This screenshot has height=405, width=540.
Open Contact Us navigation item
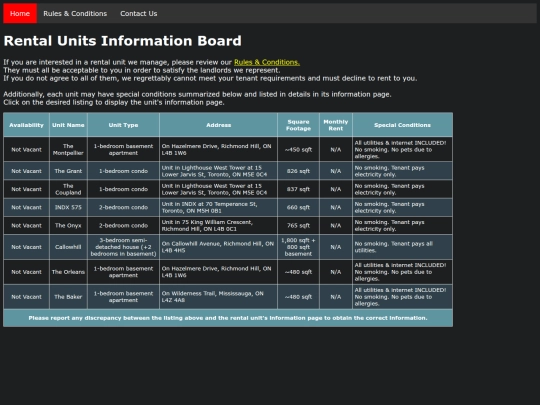click(x=138, y=13)
